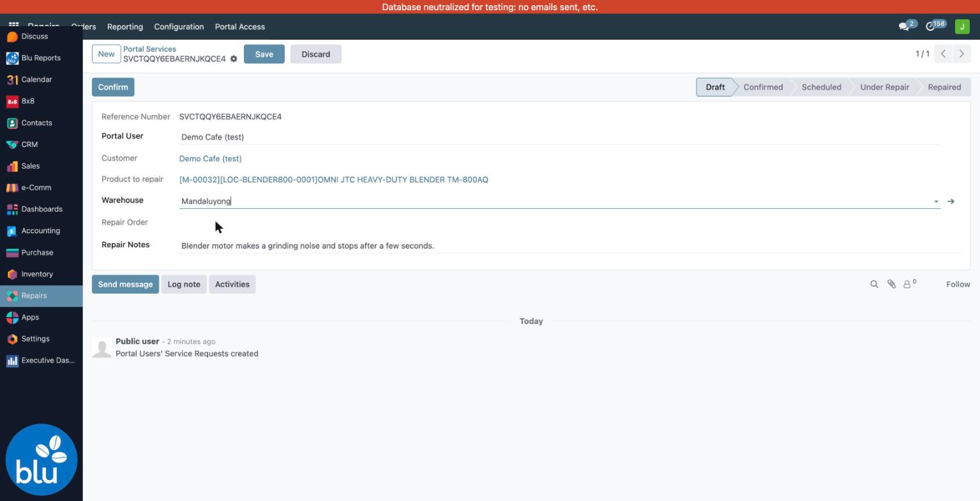The width and height of the screenshot is (980, 501).
Task: Open Apps in the sidebar
Action: click(x=41, y=318)
